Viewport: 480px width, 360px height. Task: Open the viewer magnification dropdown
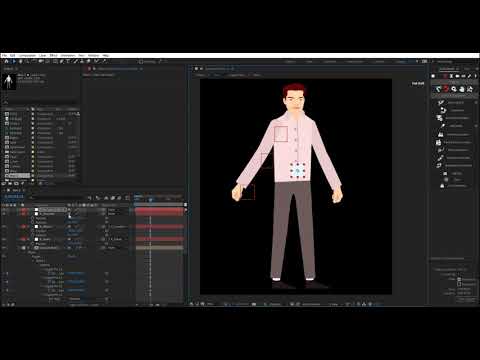pyautogui.click(x=211, y=304)
